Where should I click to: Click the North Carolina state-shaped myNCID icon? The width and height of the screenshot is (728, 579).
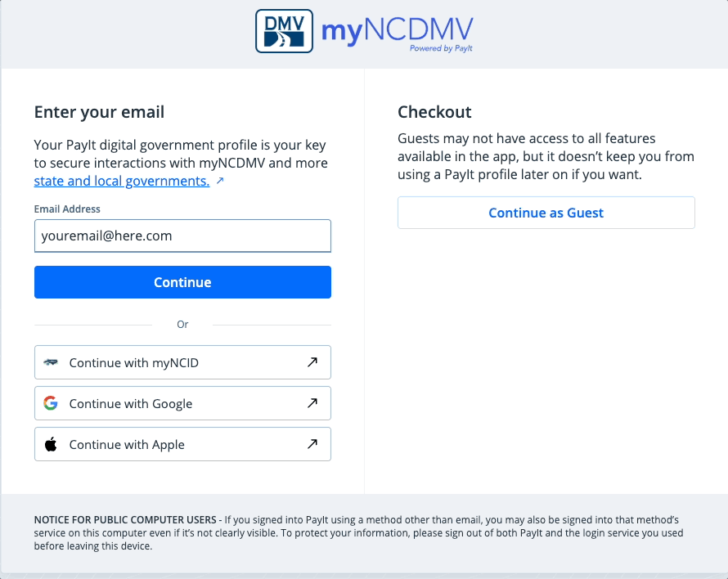(x=51, y=362)
